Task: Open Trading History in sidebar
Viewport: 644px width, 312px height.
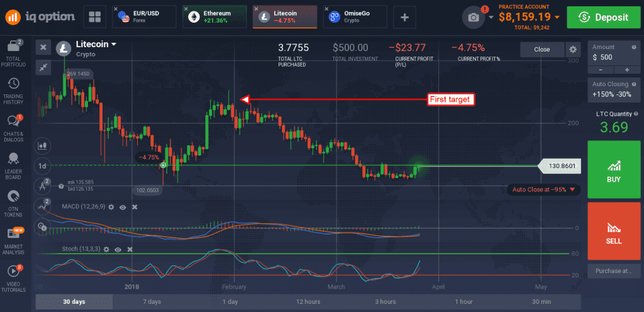Action: pos(14,91)
